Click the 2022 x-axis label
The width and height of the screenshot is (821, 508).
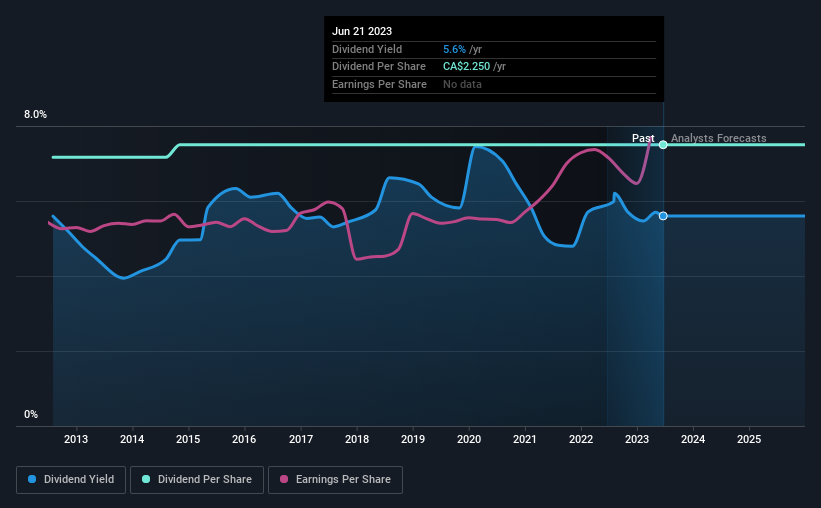tap(581, 439)
